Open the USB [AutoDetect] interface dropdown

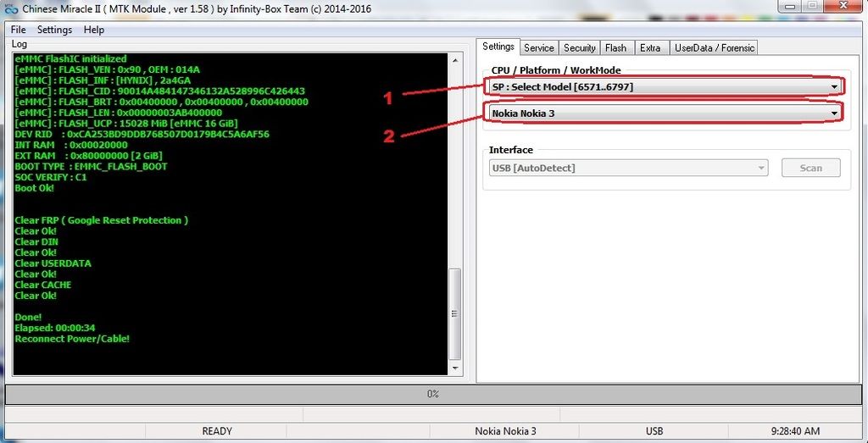point(628,168)
